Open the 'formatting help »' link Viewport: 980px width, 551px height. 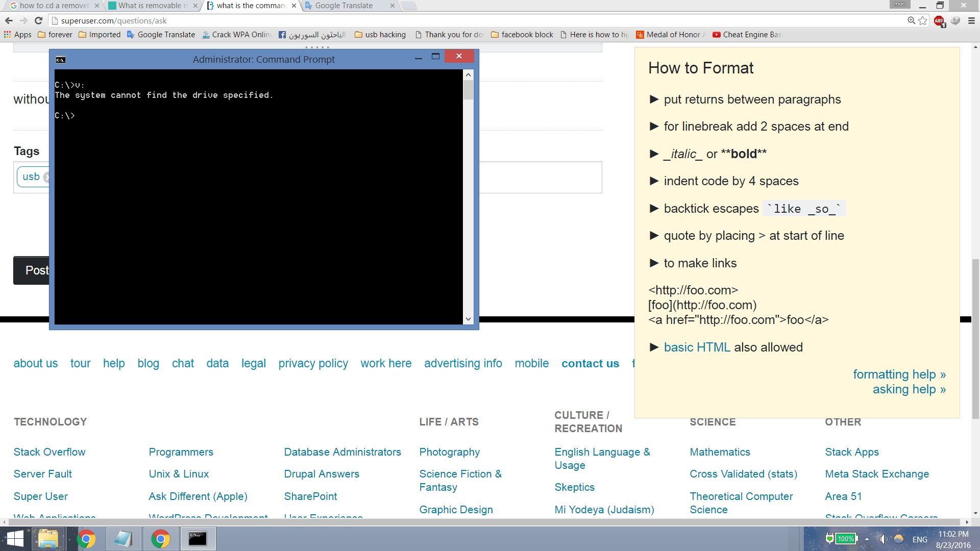(x=899, y=374)
